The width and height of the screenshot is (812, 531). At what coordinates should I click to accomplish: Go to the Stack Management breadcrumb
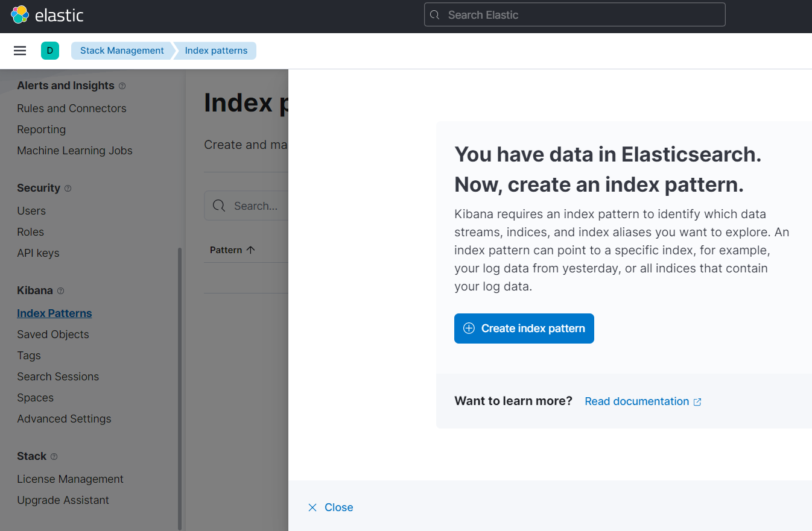[122, 51]
